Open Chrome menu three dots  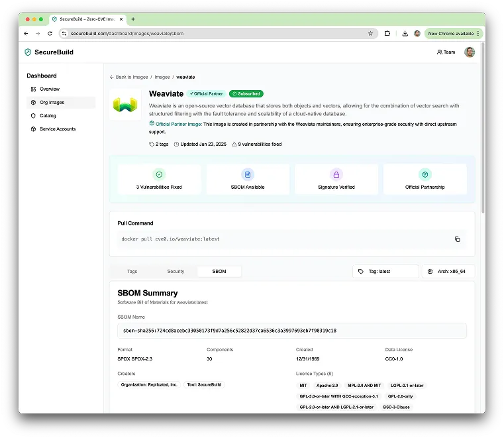click(x=478, y=33)
